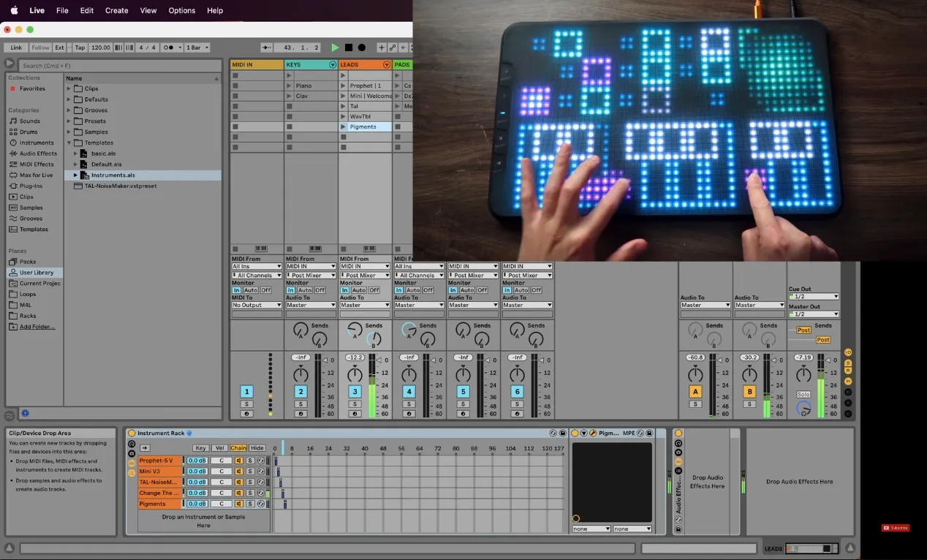Show the Key zone editor in rack
The height and width of the screenshot is (560, 927).
200,448
